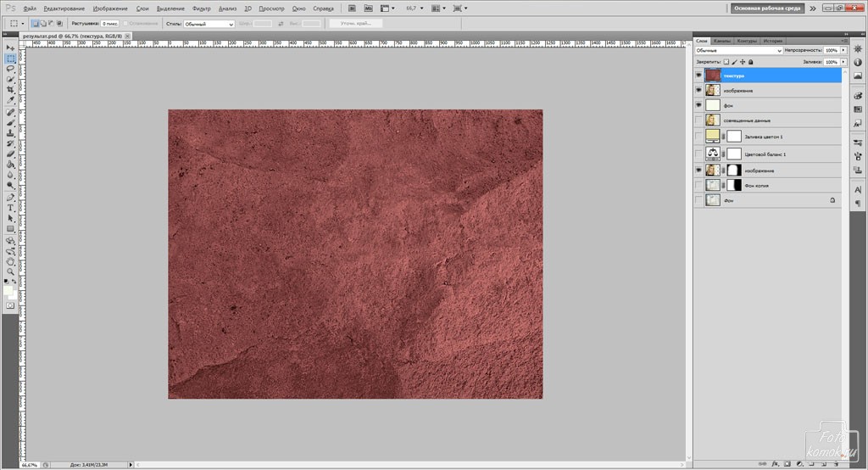Image resolution: width=868 pixels, height=470 pixels.
Task: Click the Info panel icon
Action: coord(858,62)
